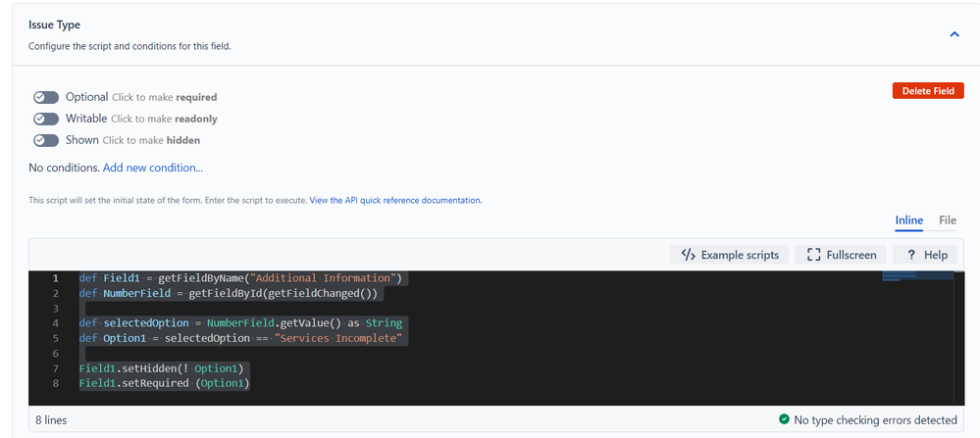980x438 pixels.
Task: Click the selectedOption variable on line 4
Action: pyautogui.click(x=146, y=323)
